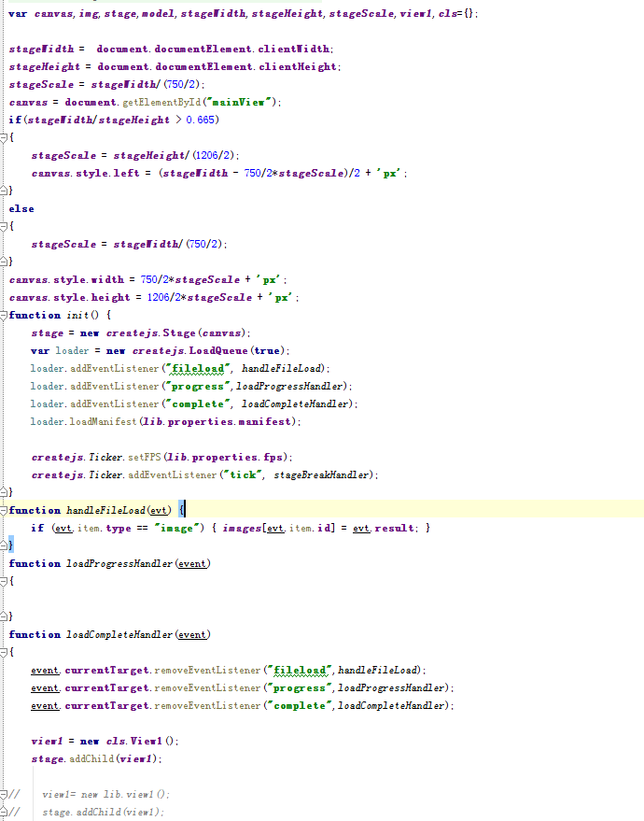Collapse the loadProgressHandler body brace
Viewport: 644px width, 821px height.
coord(5,581)
